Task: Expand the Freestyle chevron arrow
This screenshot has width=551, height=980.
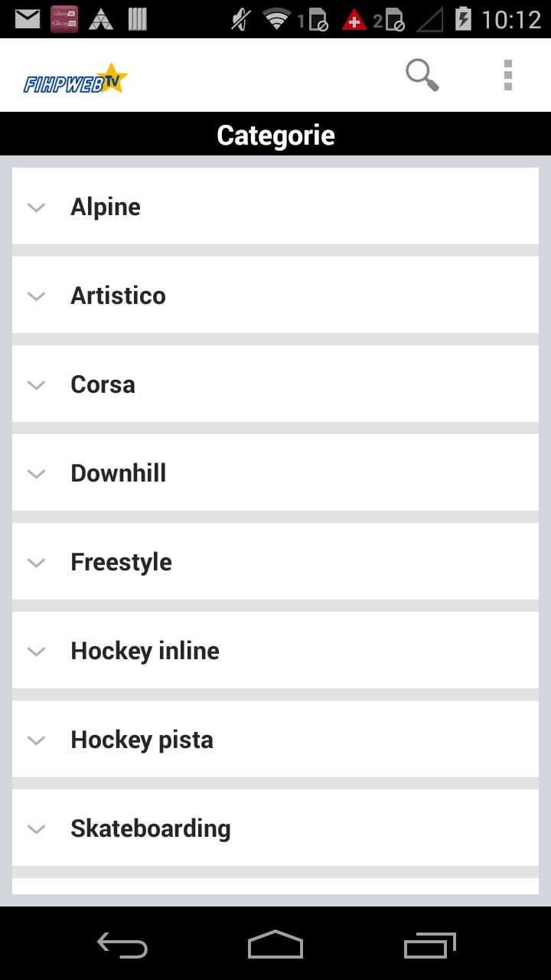Action: pos(37,562)
